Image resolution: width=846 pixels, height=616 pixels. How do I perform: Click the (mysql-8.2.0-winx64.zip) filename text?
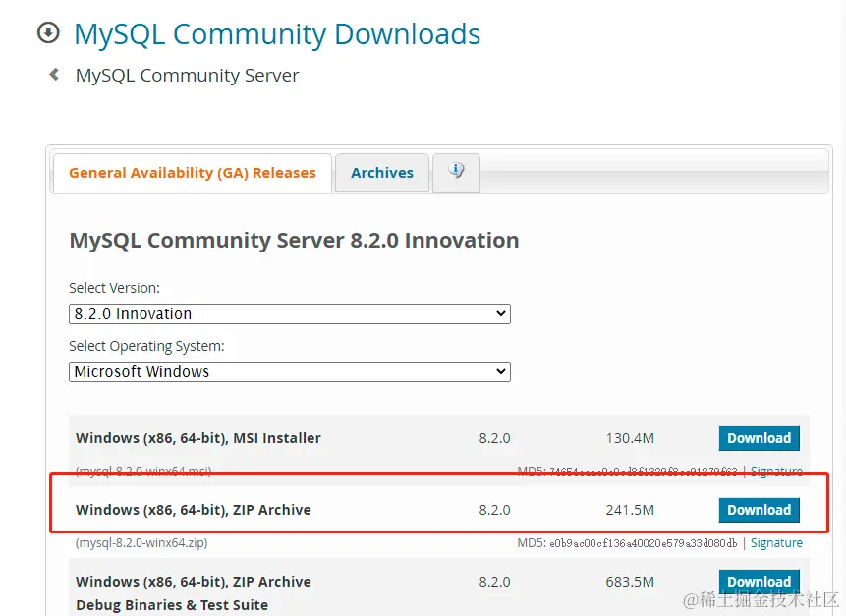coord(141,542)
